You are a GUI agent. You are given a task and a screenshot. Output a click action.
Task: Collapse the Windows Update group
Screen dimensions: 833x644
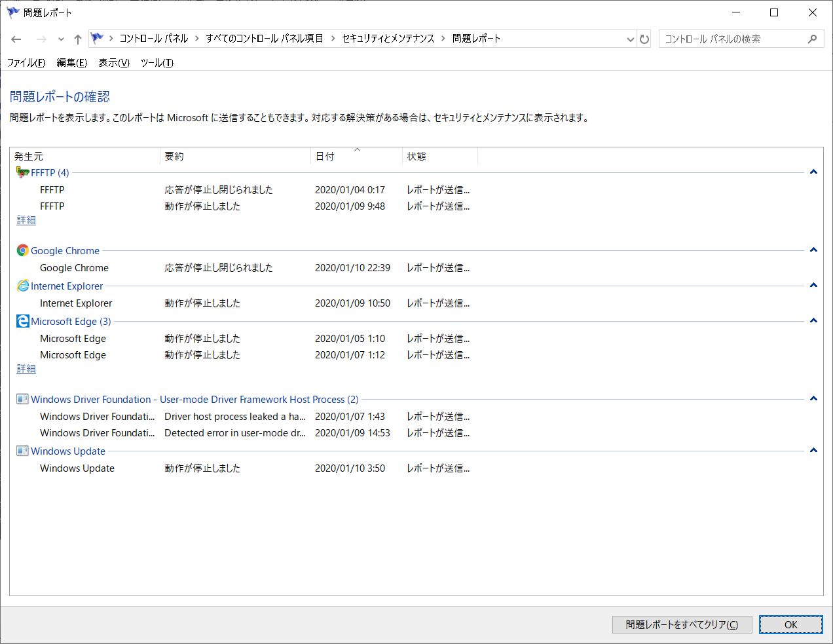(x=813, y=451)
